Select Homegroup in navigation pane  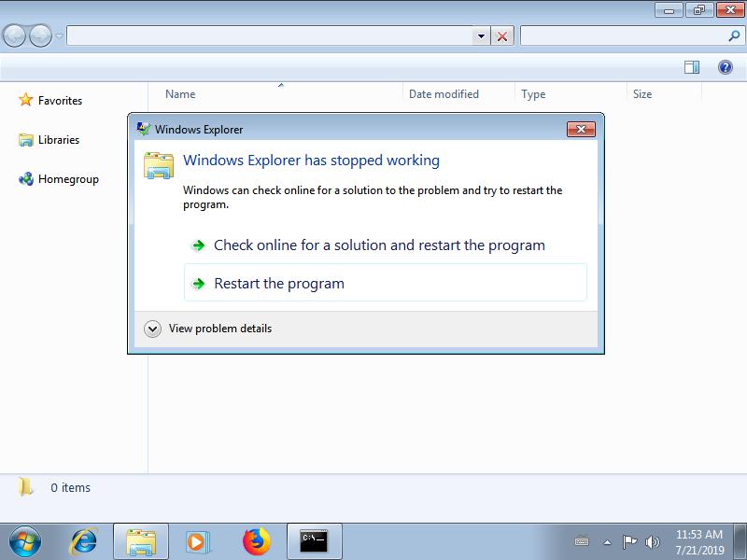pos(68,179)
